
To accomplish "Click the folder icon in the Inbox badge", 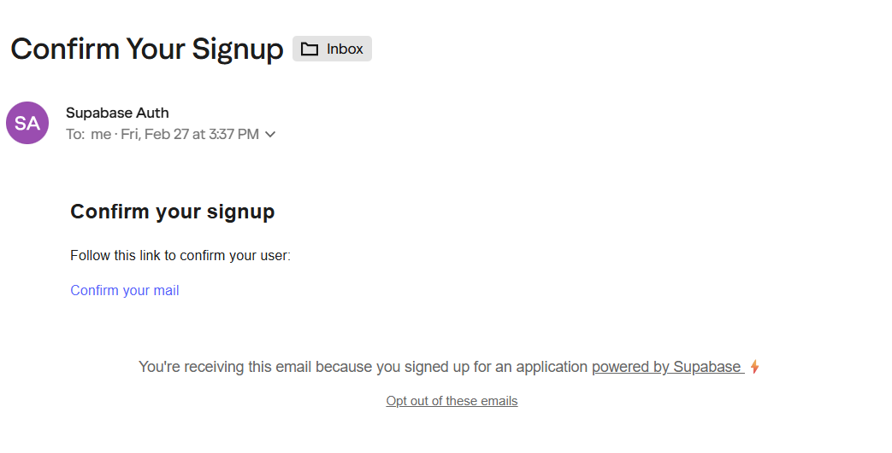I will point(309,49).
